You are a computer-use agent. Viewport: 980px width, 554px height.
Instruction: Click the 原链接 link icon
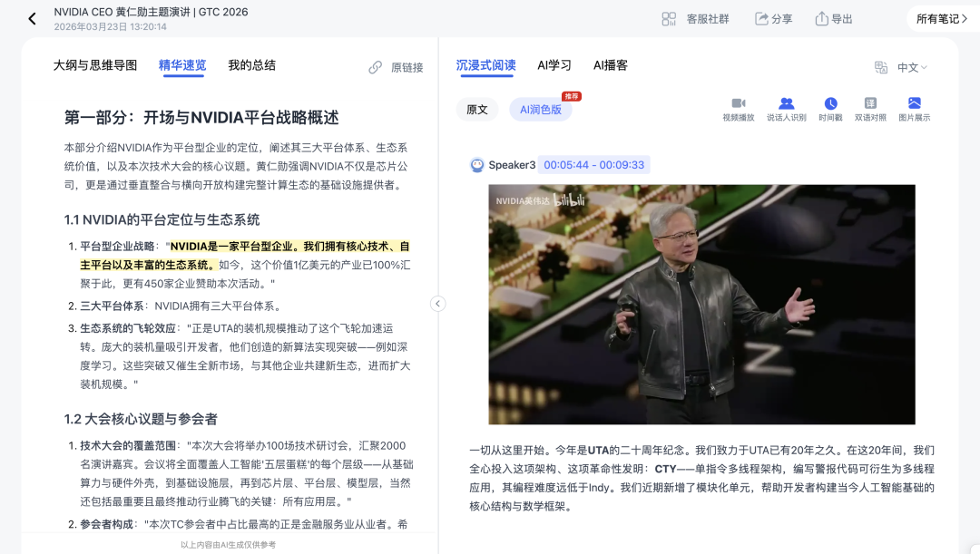(x=375, y=67)
